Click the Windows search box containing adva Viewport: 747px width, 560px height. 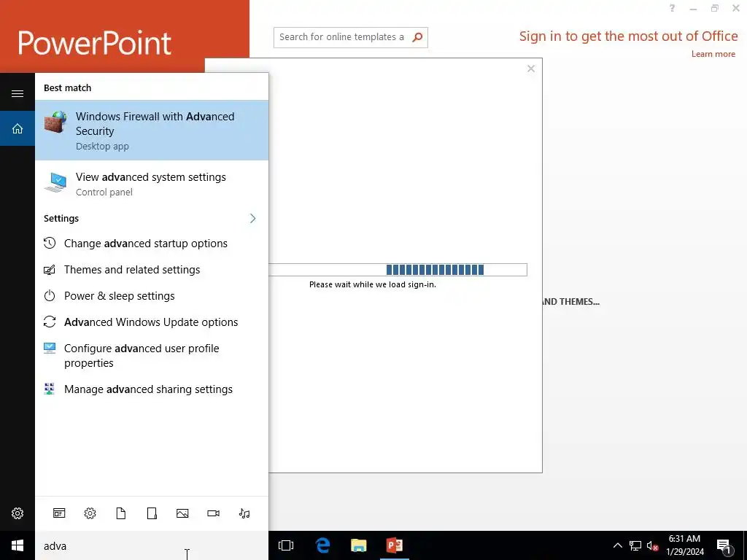152,545
